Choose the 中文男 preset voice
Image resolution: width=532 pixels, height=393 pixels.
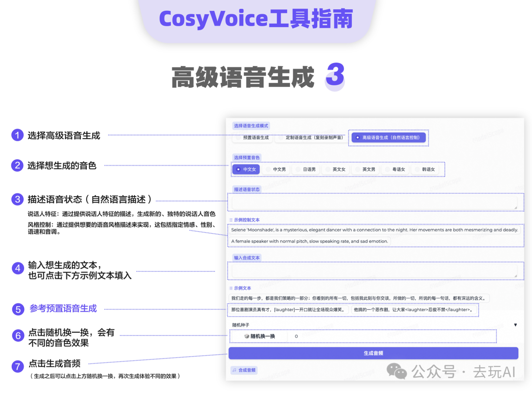(x=276, y=169)
